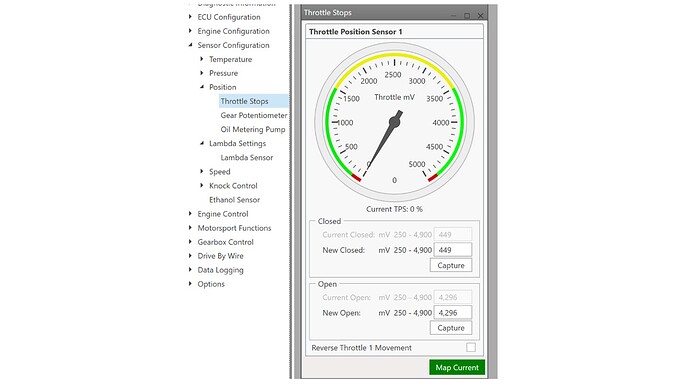The height and width of the screenshot is (388, 690).
Task: Click the Throttle Position Sensor 1 heading
Action: coord(356,32)
